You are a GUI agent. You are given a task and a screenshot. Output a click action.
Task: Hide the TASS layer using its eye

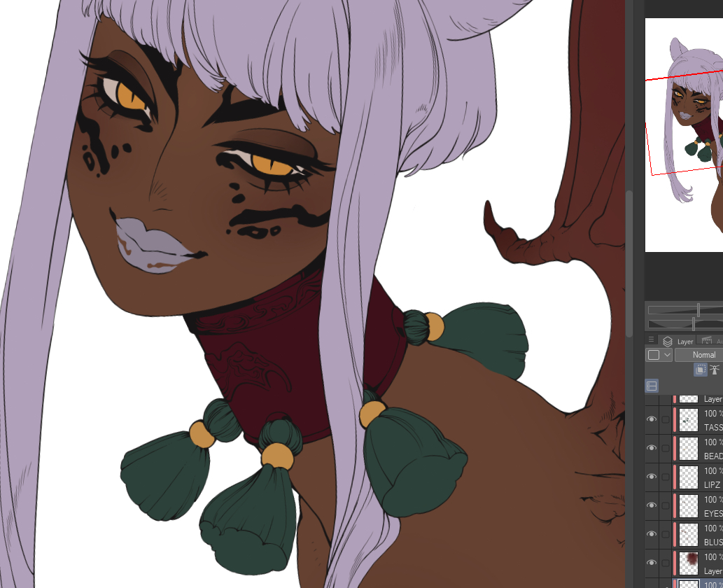click(x=652, y=420)
